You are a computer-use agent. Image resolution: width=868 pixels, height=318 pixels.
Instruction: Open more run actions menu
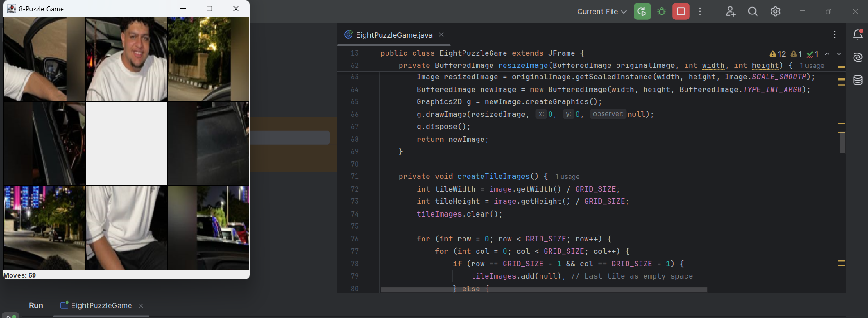(x=700, y=11)
